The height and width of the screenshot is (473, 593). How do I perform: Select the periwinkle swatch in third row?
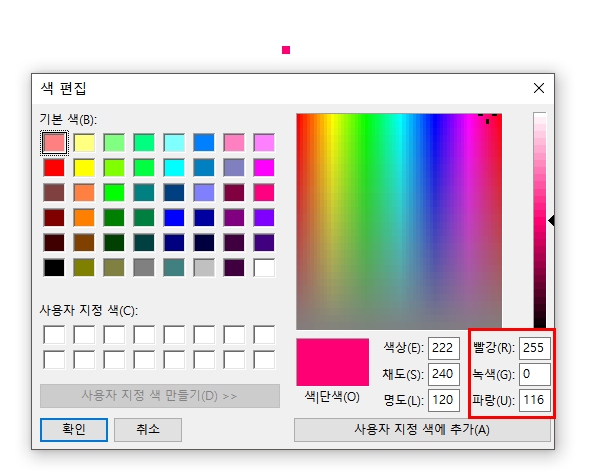click(x=204, y=193)
